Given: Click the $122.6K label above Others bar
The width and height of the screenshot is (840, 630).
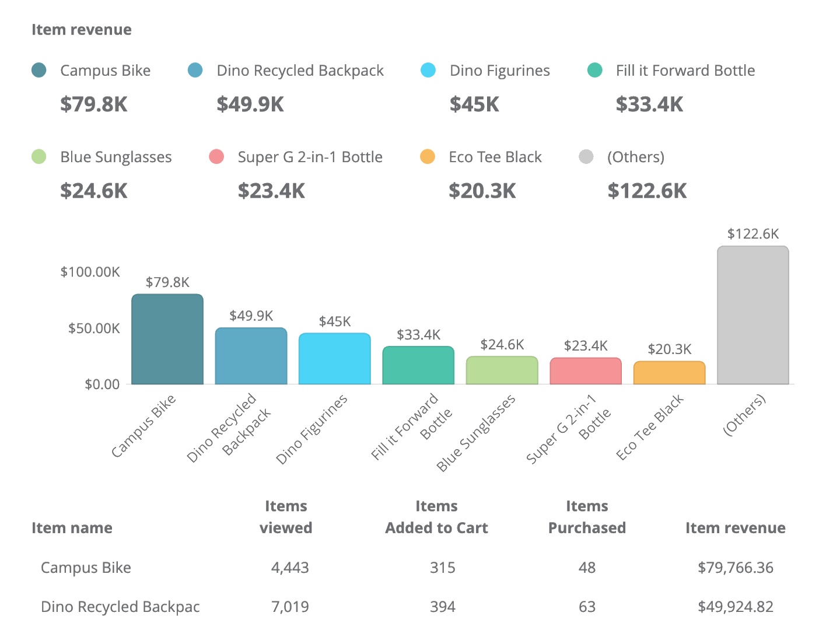Looking at the screenshot, I should pos(753,234).
